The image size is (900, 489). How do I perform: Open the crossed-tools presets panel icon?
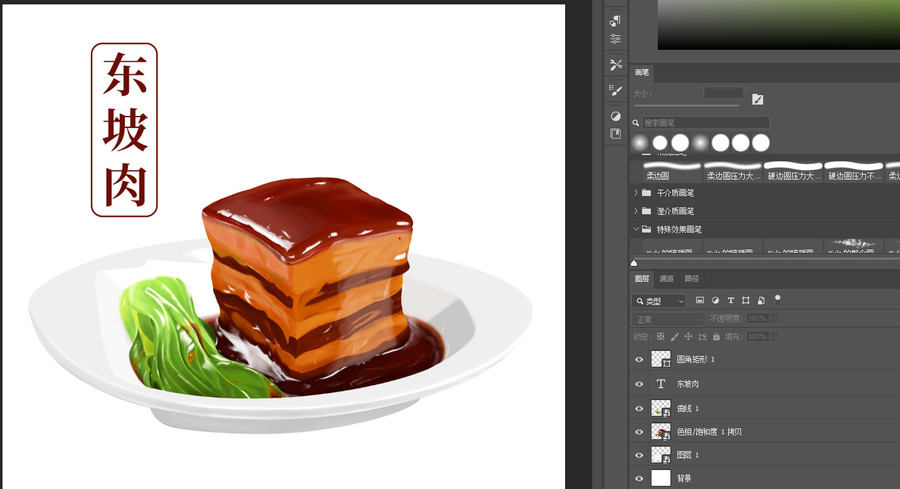tap(616, 64)
